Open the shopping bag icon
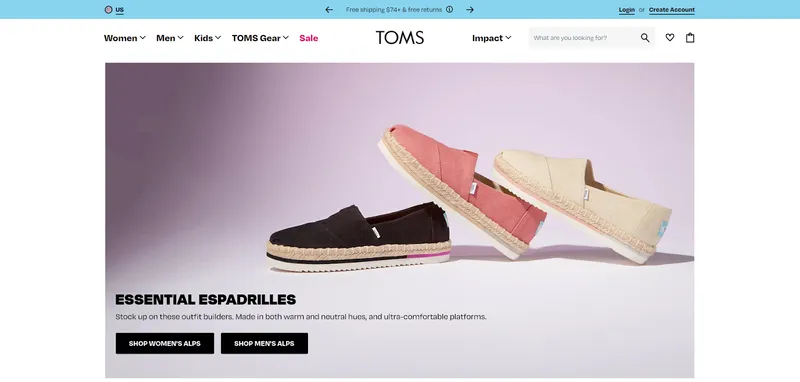800x382 pixels. pos(690,37)
